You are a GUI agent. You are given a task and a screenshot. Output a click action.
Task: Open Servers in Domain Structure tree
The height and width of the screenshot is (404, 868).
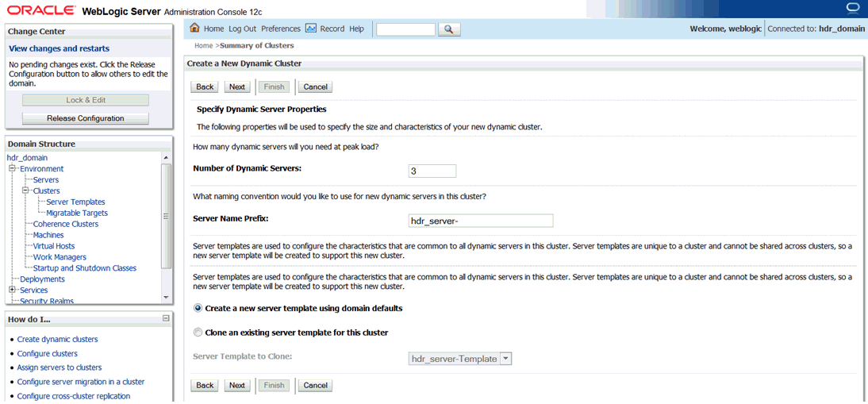pos(46,180)
